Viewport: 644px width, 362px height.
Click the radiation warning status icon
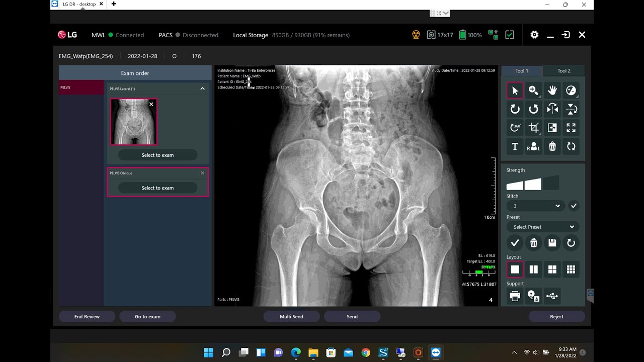click(416, 35)
